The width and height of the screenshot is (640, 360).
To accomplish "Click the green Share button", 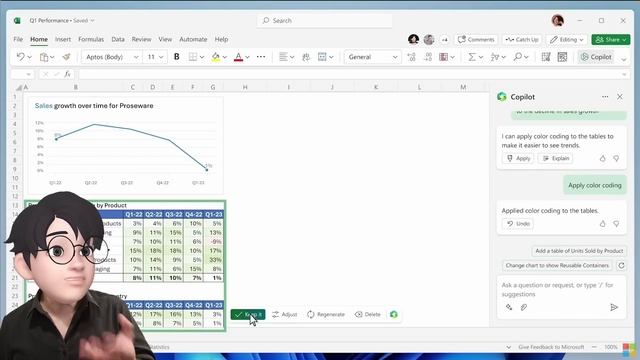I will click(x=611, y=40).
